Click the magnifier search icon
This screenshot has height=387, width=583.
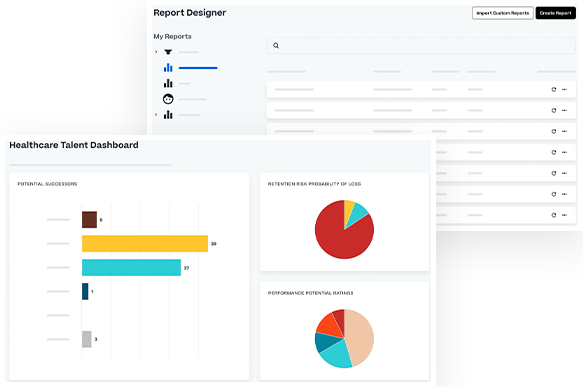(x=276, y=46)
